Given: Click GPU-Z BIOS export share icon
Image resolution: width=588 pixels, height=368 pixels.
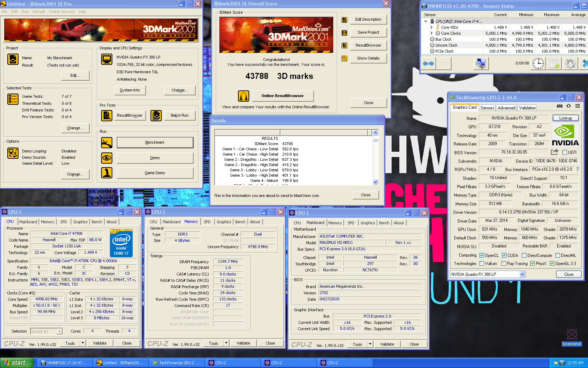Looking at the screenshot, I should pos(554,152).
